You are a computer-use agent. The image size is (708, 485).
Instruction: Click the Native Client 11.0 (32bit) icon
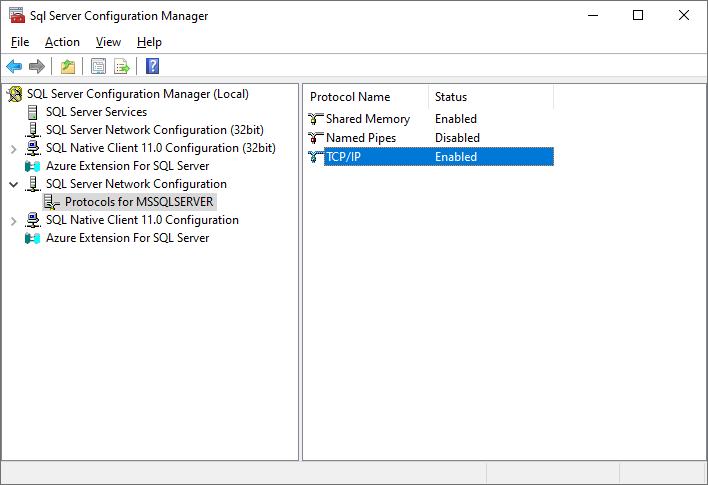33,148
